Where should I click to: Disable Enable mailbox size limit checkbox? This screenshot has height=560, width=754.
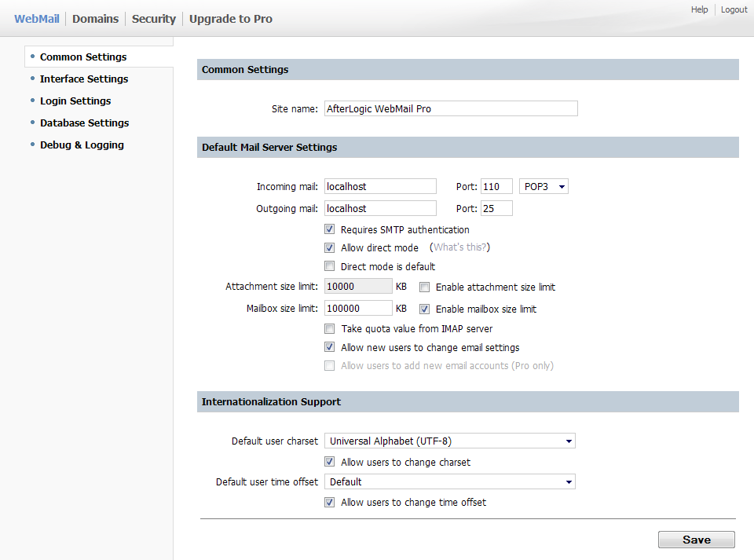pyautogui.click(x=425, y=309)
